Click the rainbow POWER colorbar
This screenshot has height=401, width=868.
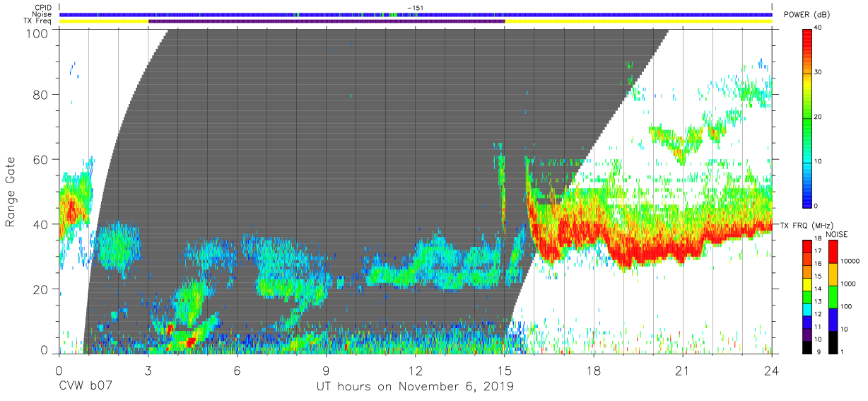click(807, 117)
